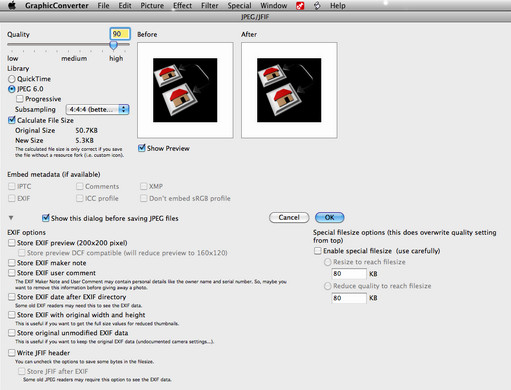Toggle the ICC profile checkbox

[80, 198]
